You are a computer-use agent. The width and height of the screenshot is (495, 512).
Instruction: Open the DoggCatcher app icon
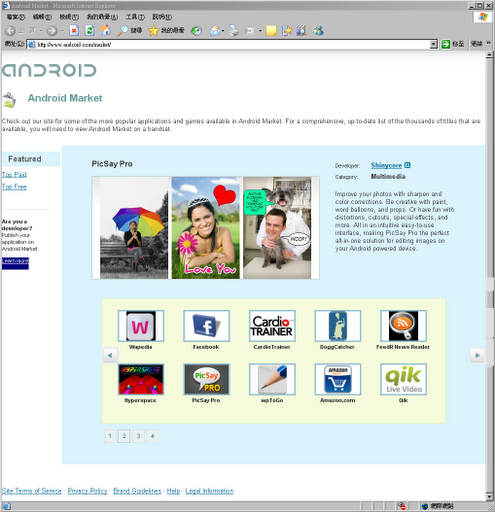[x=338, y=326]
